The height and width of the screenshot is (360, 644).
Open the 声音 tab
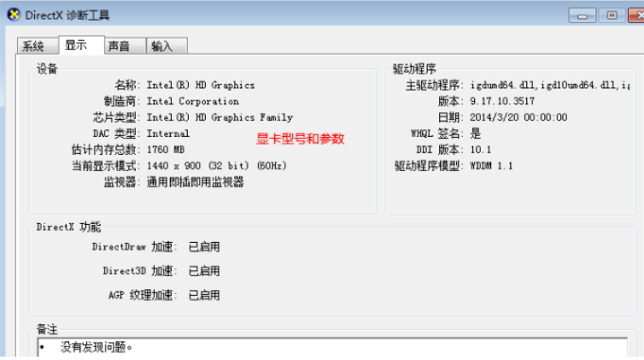click(x=119, y=46)
